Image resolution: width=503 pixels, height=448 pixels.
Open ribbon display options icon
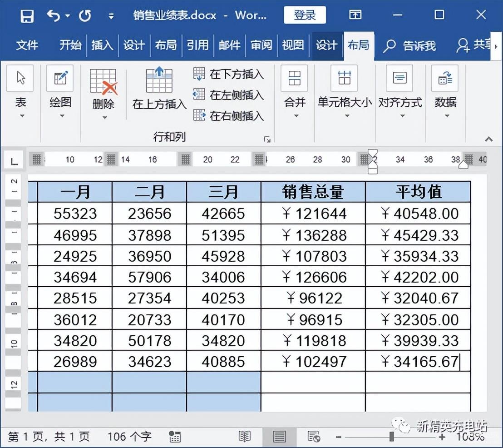point(355,15)
